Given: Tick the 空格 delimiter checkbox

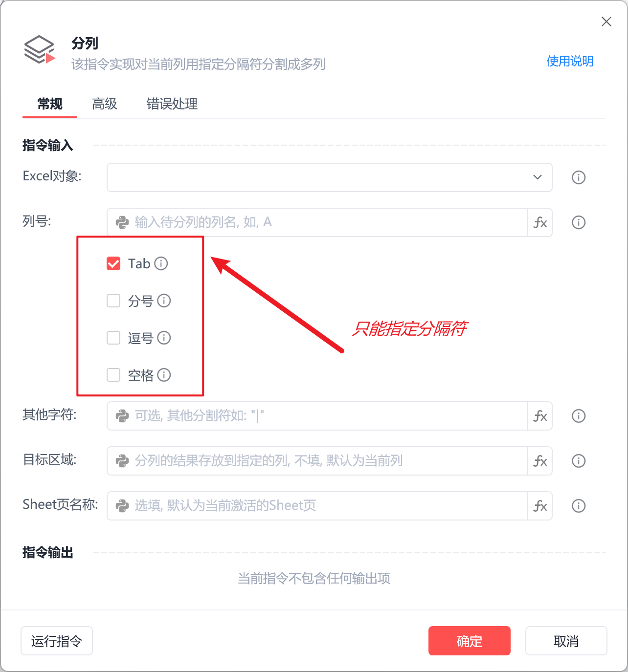Looking at the screenshot, I should pyautogui.click(x=113, y=375).
